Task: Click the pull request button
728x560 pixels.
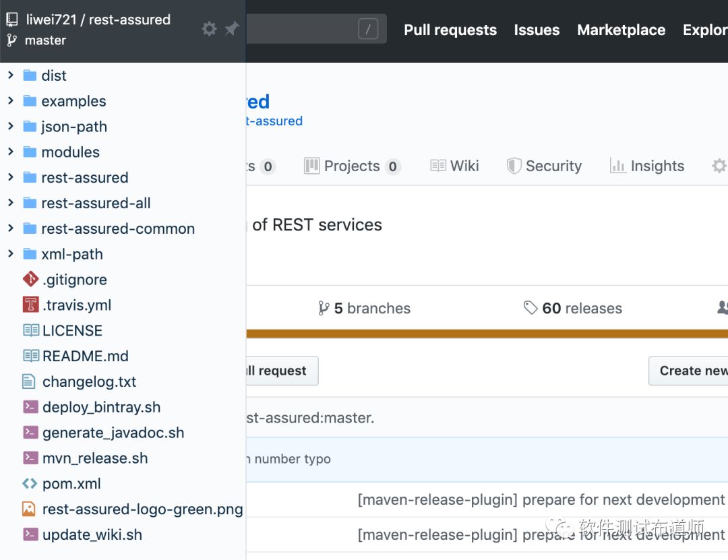Action: coord(282,371)
